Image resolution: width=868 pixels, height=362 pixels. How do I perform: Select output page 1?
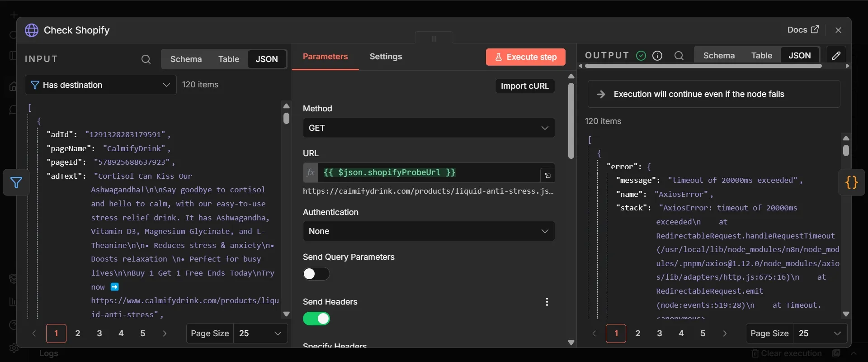coord(616,333)
